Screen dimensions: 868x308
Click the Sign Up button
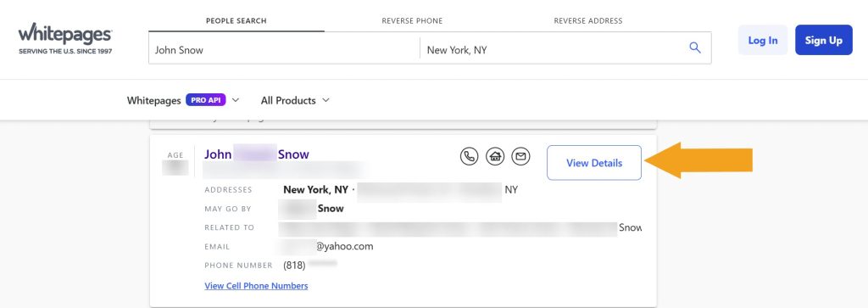tap(824, 40)
